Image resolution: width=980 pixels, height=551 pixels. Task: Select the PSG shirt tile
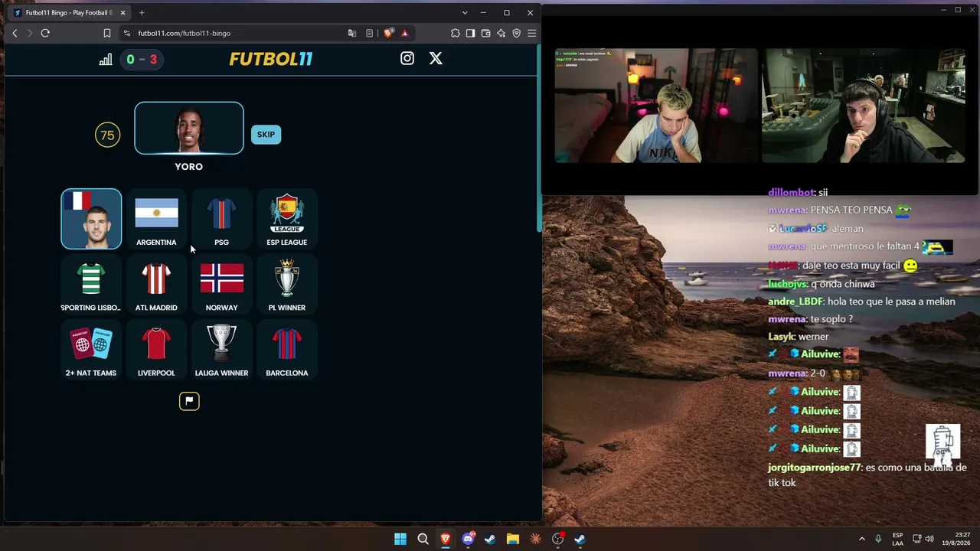221,219
